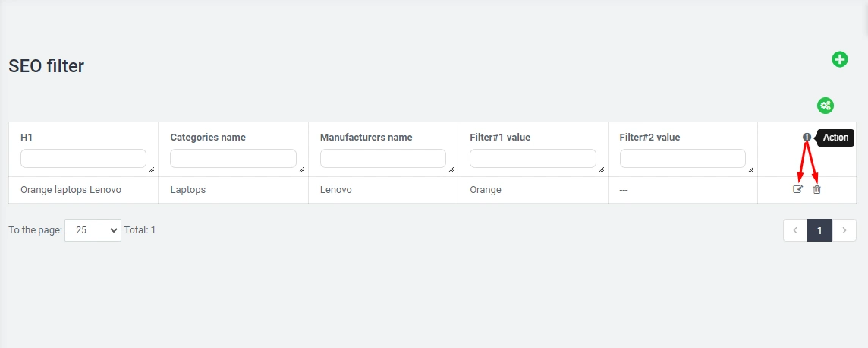Image resolution: width=868 pixels, height=348 pixels.
Task: Go to the next page arrow
Action: click(844, 230)
